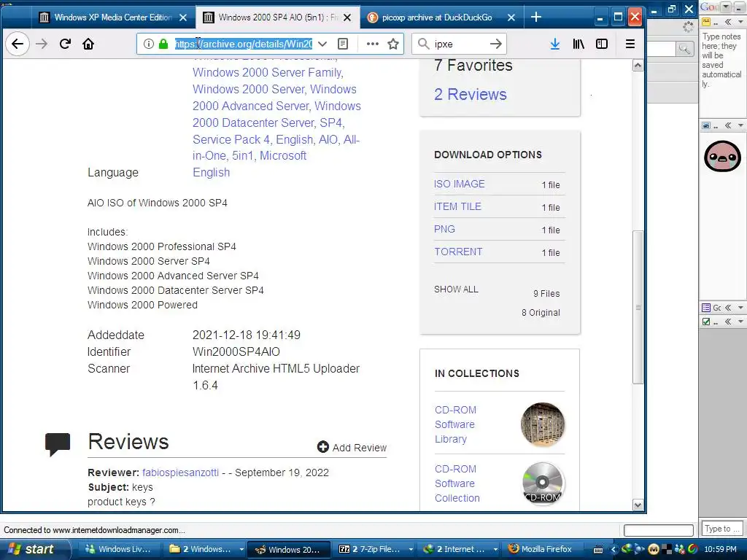
Task: Open the address bar history dropdown arrow
Action: pyautogui.click(x=322, y=44)
